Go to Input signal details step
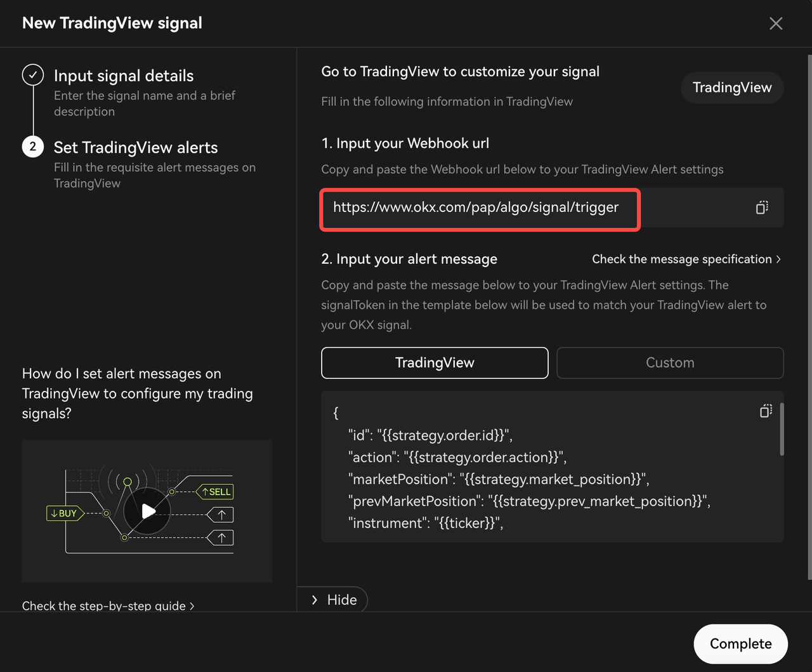Viewport: 812px width, 672px height. pos(124,76)
